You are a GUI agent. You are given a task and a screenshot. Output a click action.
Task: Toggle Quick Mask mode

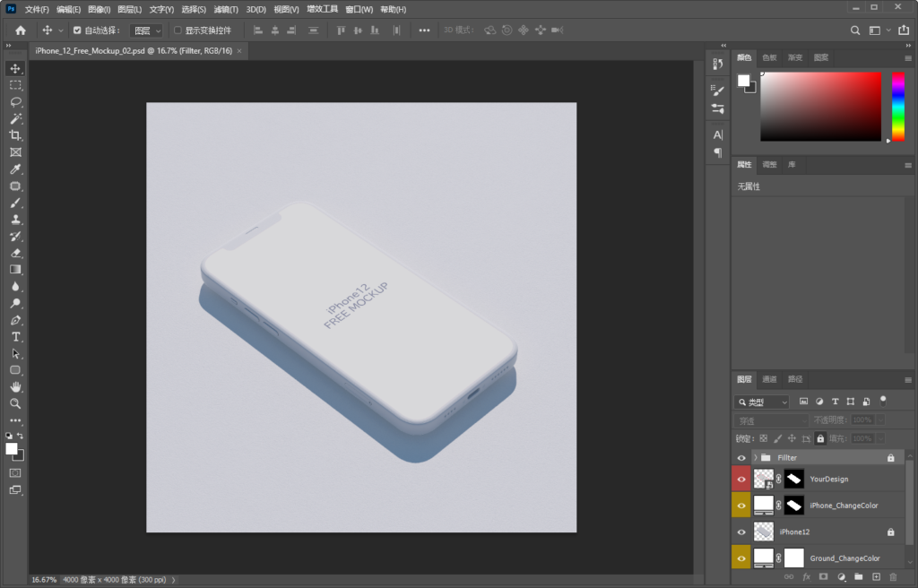point(15,472)
